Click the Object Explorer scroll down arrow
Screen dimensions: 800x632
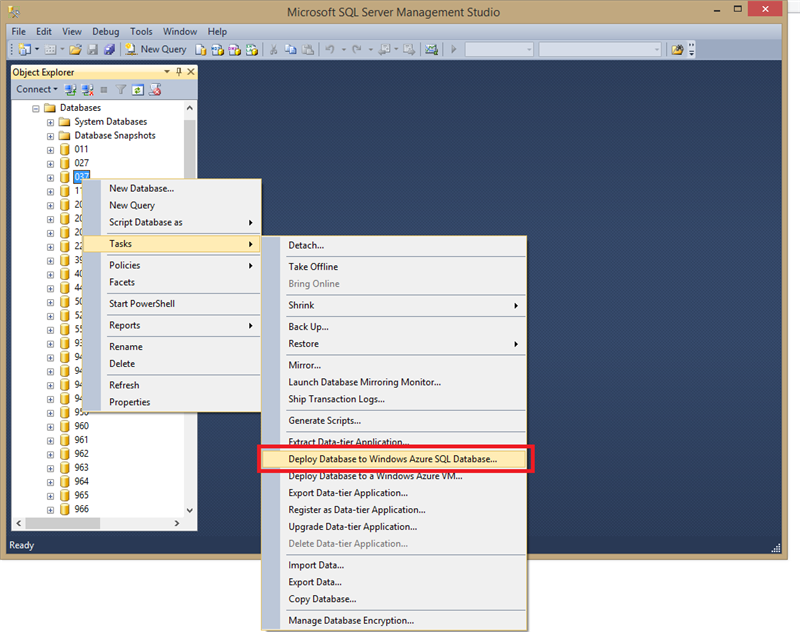(190, 510)
